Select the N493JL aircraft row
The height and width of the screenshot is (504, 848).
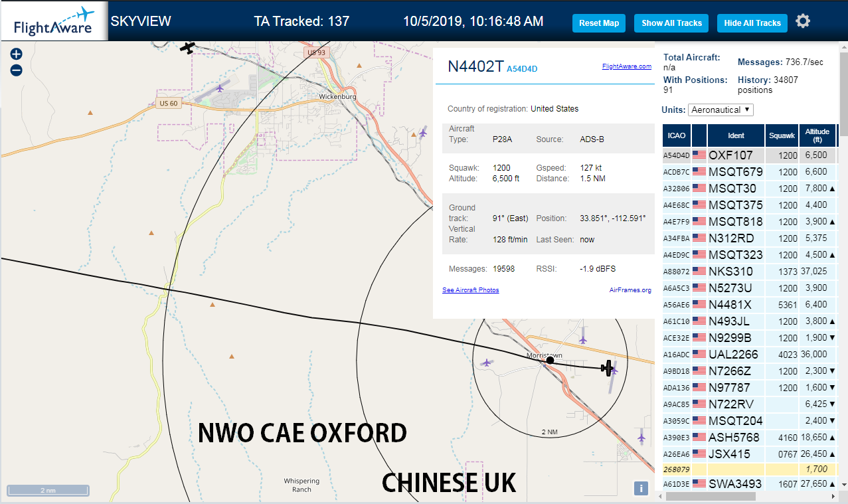pyautogui.click(x=749, y=321)
